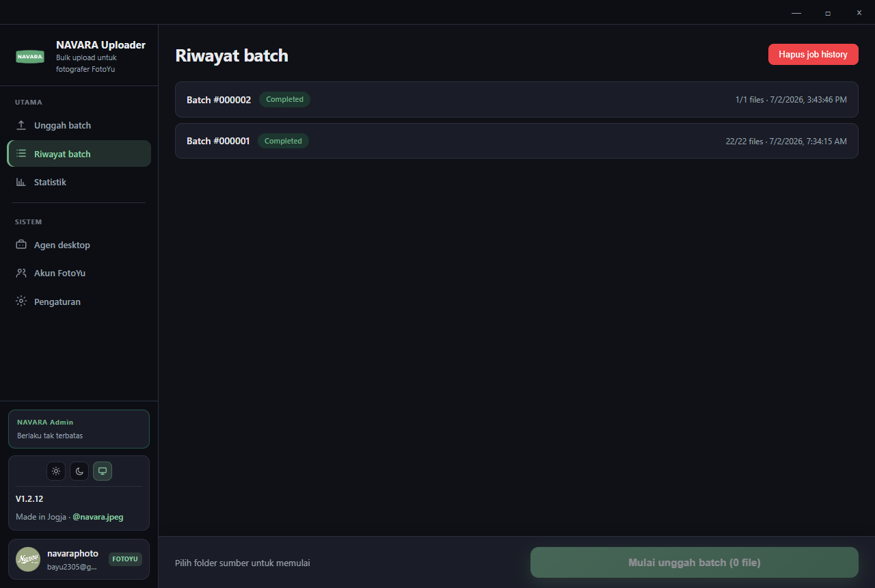Click the navaraphoto account name

coord(72,553)
